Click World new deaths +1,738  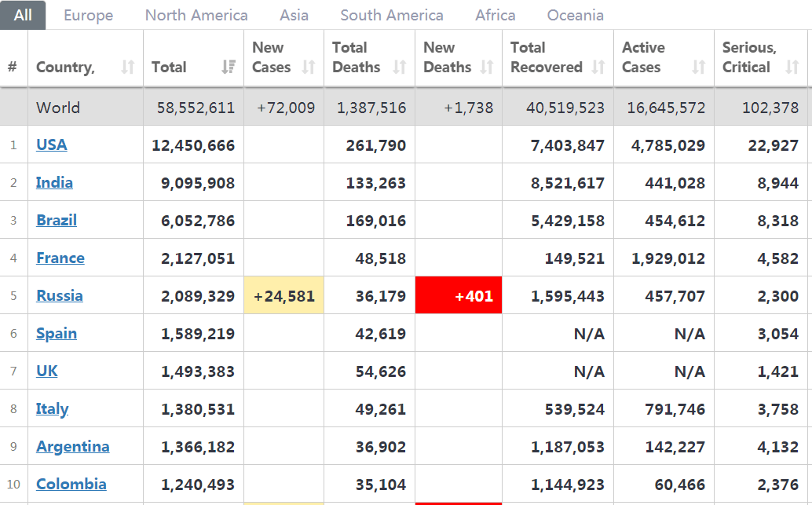click(x=469, y=108)
